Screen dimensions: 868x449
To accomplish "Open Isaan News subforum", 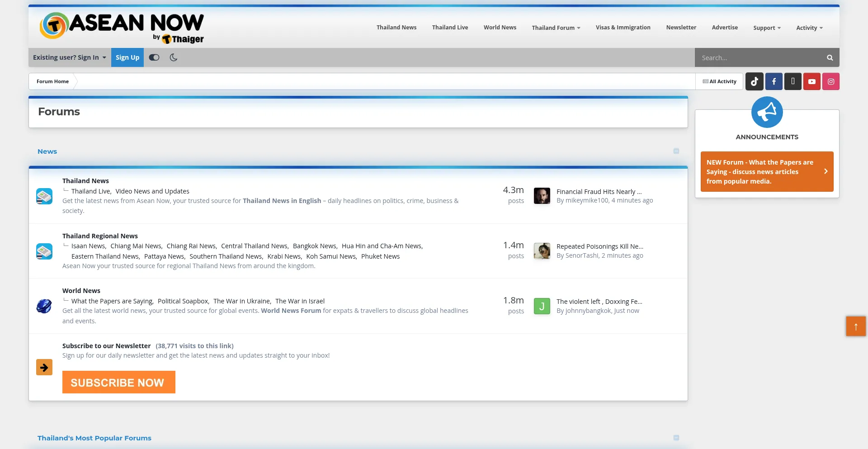I will pos(88,246).
